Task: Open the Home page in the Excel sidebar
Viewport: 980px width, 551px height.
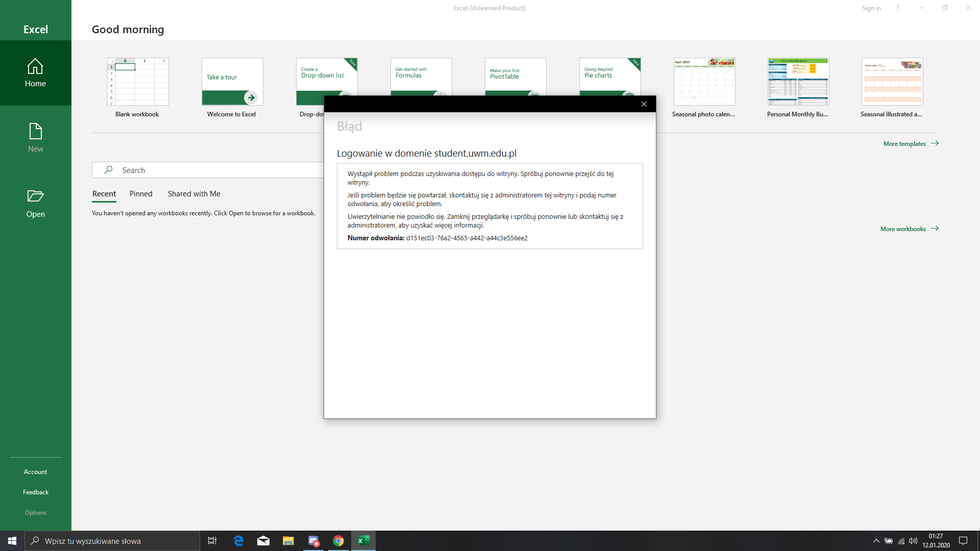Action: [x=36, y=73]
